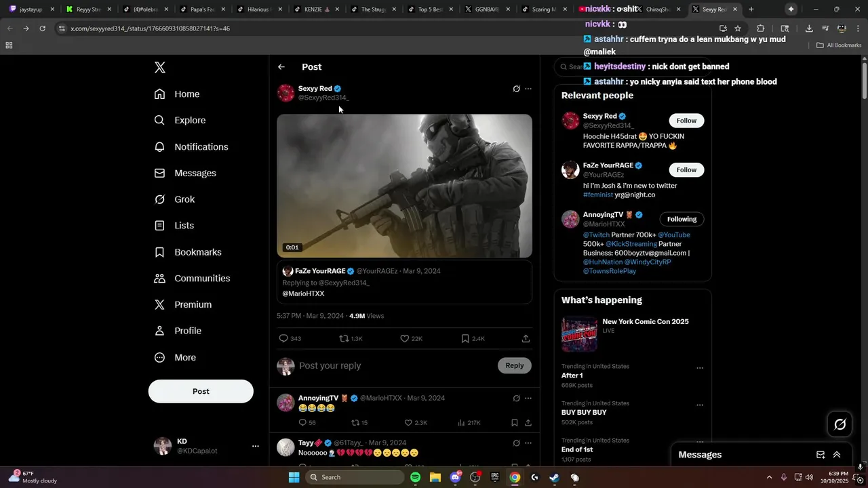Image resolution: width=868 pixels, height=488 pixels.
Task: Open Chrome downloads
Action: pos(809,28)
